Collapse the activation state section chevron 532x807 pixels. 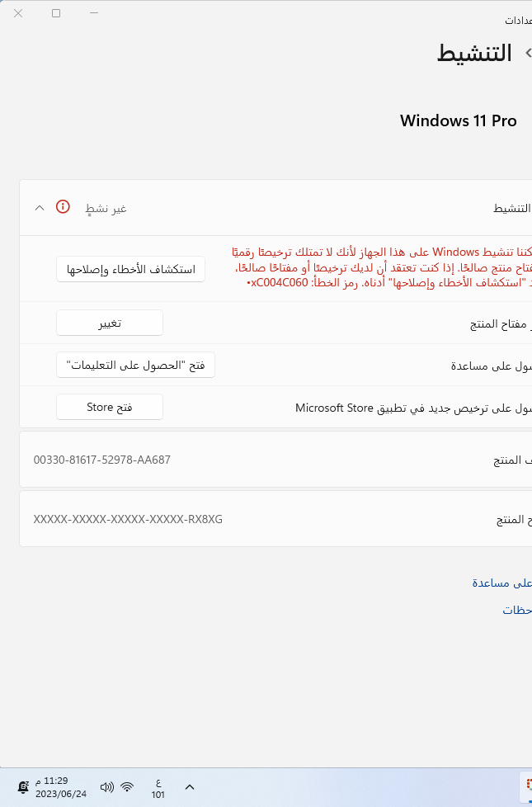click(40, 208)
